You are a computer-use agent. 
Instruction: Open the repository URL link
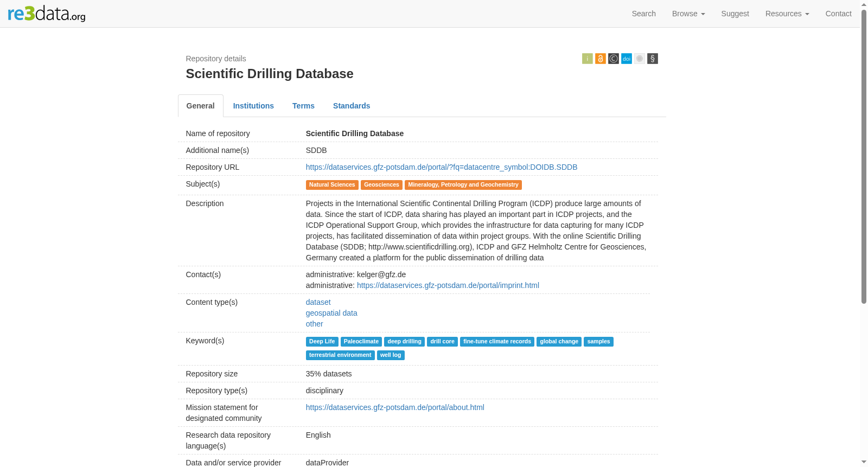click(x=442, y=167)
